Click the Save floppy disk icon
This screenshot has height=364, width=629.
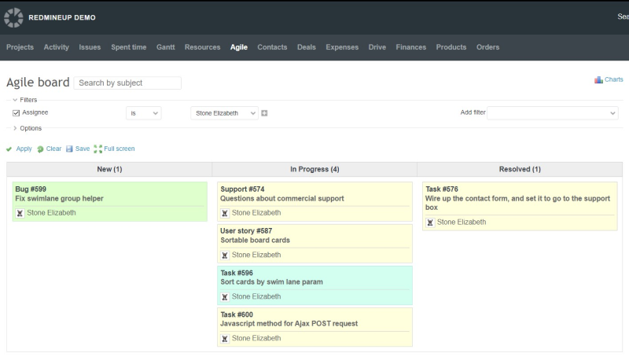coord(69,149)
